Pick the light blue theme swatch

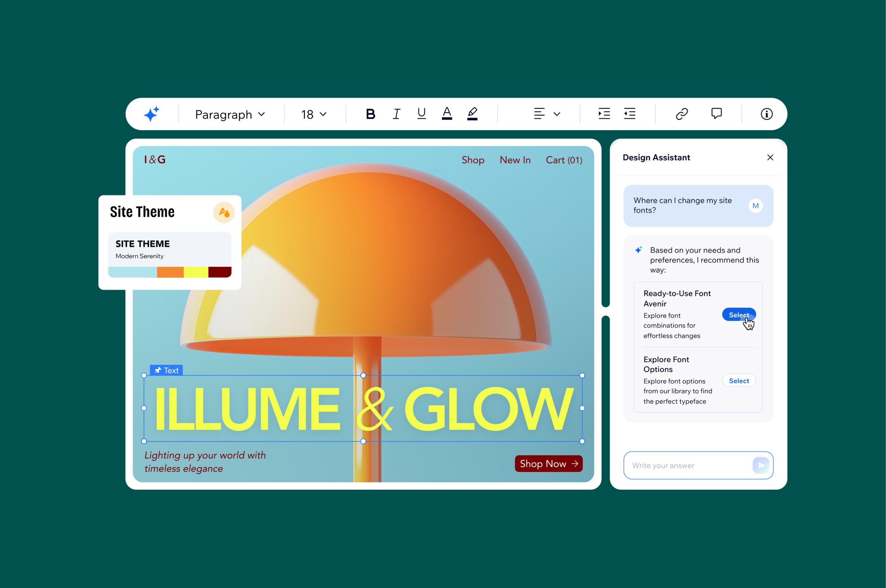tap(133, 272)
